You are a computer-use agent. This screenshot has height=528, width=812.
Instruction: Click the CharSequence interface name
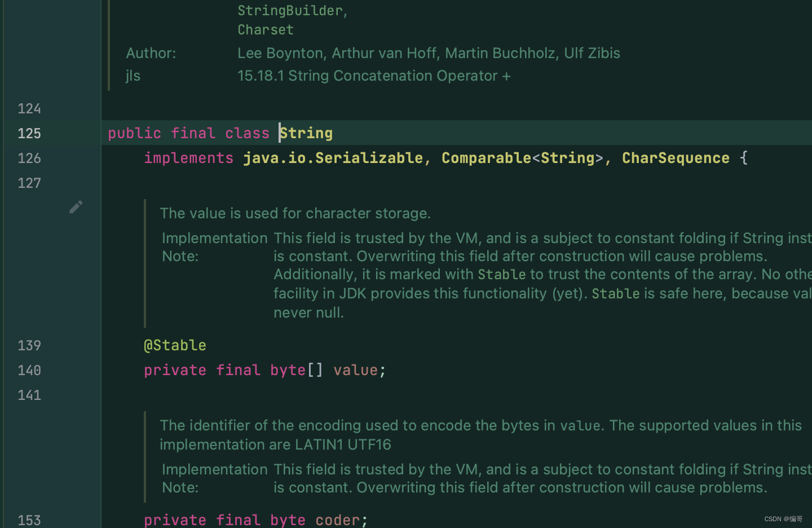pos(676,159)
